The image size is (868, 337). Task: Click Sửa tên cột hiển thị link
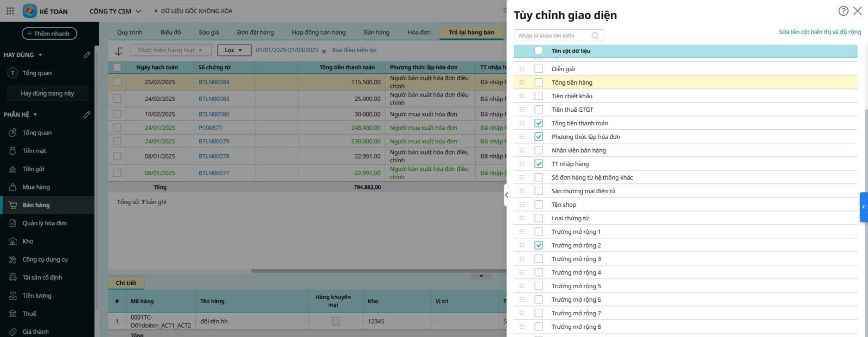click(819, 32)
